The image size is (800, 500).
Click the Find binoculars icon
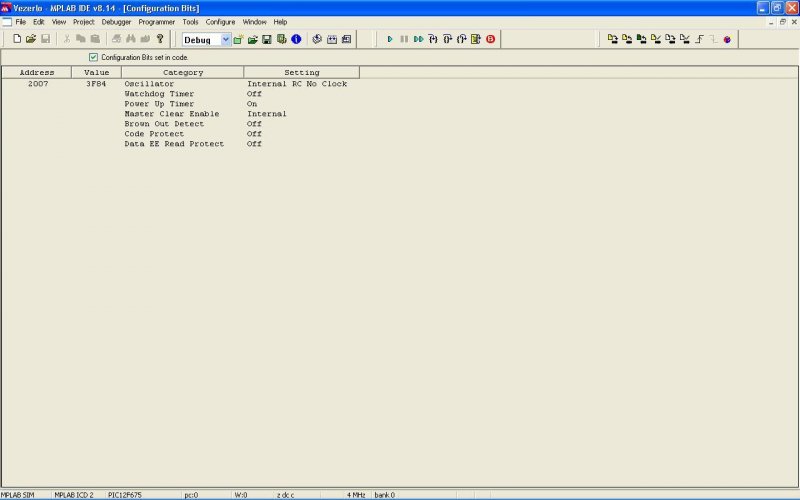click(131, 39)
